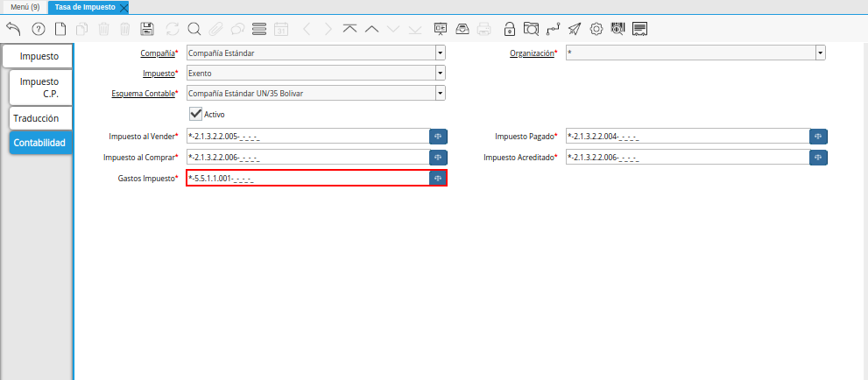The height and width of the screenshot is (380, 868).
Task: Click the barcode-magnifier product info icon
Action: tap(617, 29)
